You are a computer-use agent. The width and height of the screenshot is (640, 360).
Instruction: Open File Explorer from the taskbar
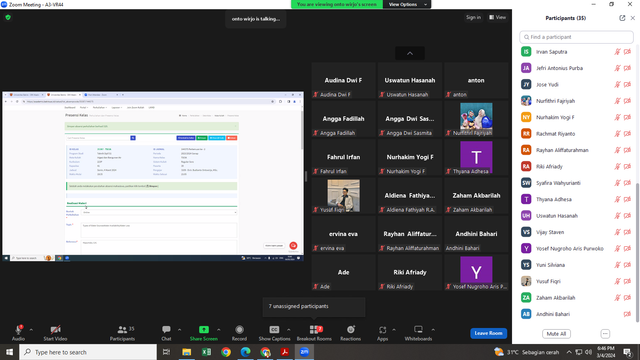[x=187, y=352]
